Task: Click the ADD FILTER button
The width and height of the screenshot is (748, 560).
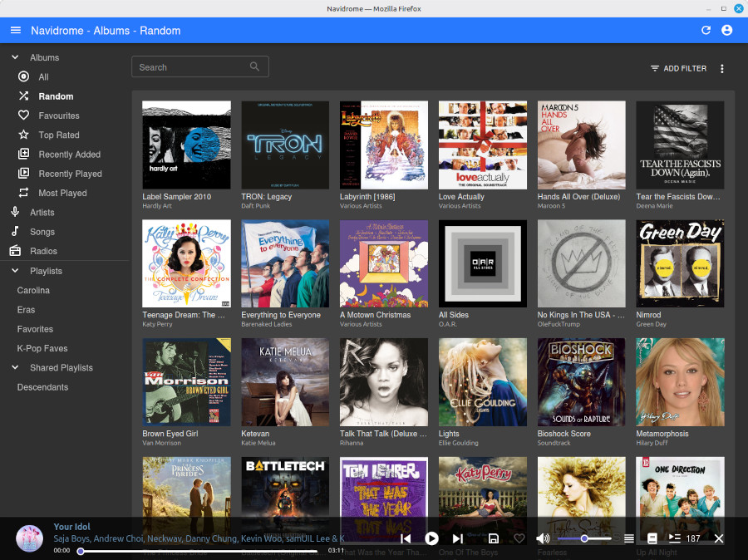Action: coord(678,68)
